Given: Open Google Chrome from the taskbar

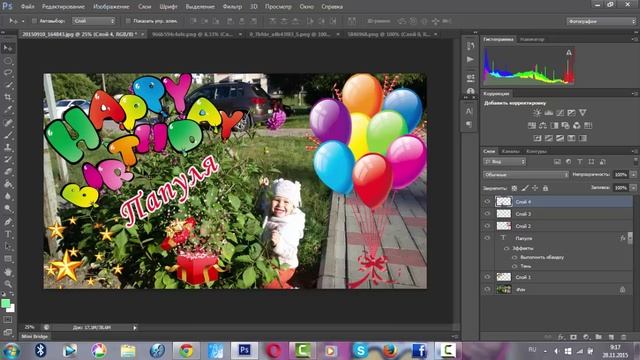Looking at the screenshot, I should tap(186, 351).
